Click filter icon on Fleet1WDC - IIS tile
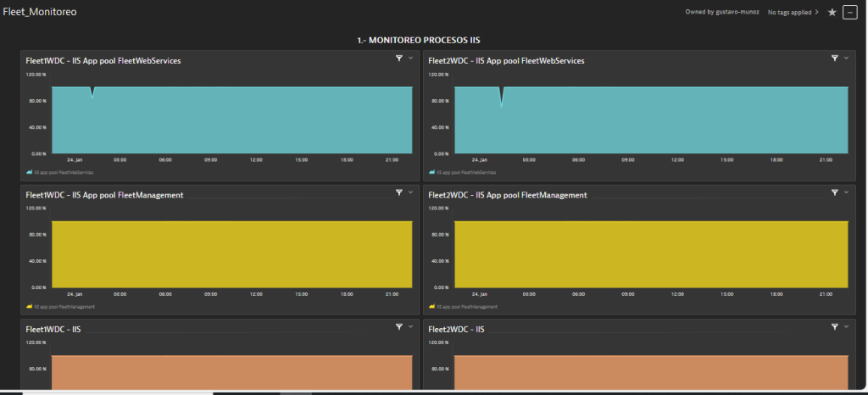 (x=398, y=327)
